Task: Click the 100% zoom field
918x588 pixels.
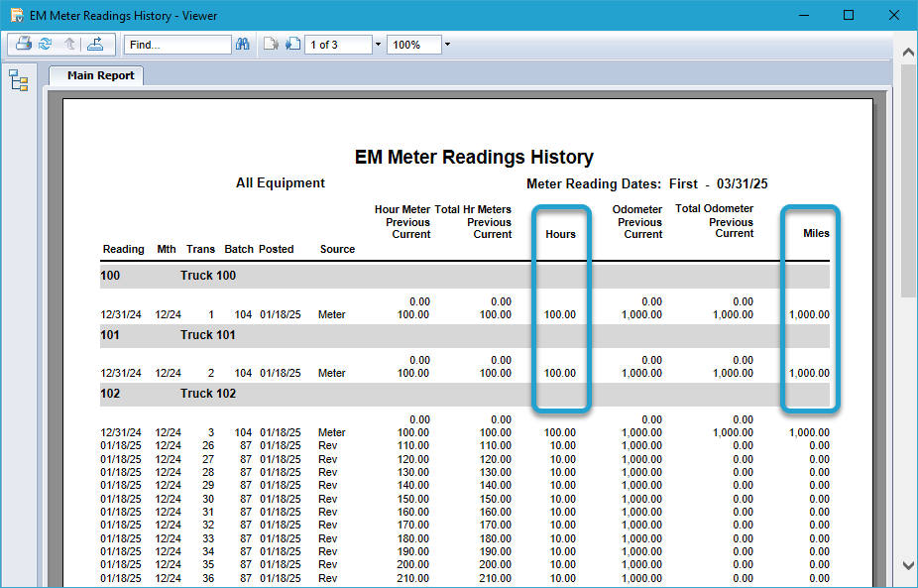Action: click(414, 45)
